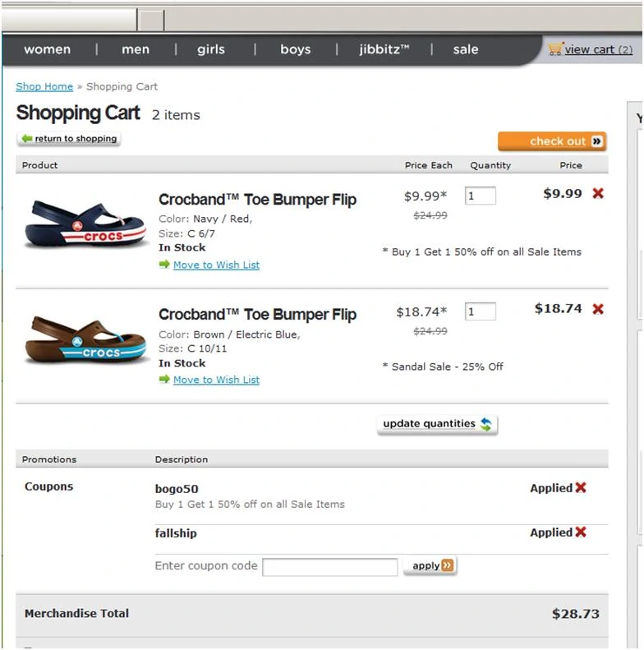
Task: Remove the $9.99 Navy/Red item with red X
Action: tap(598, 193)
